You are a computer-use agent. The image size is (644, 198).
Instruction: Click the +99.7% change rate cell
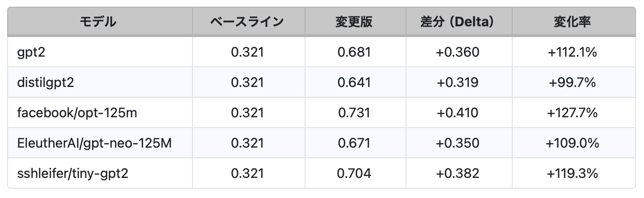pyautogui.click(x=573, y=82)
